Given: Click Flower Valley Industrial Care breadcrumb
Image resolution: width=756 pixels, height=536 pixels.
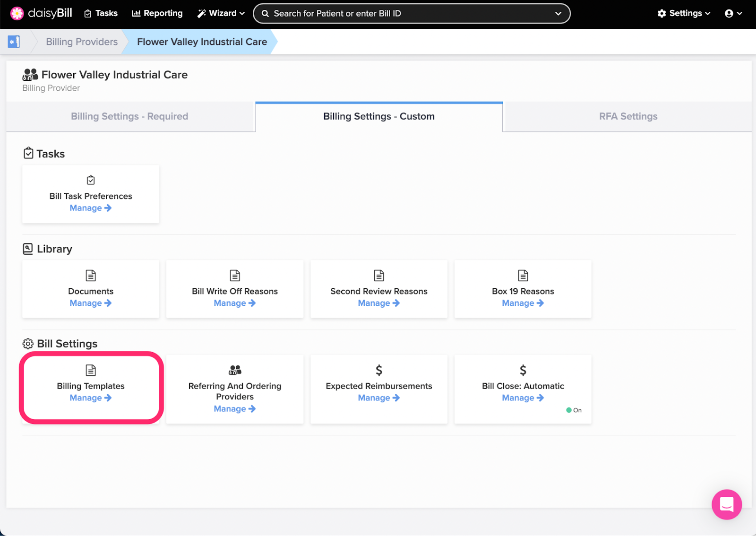Looking at the screenshot, I should point(202,42).
